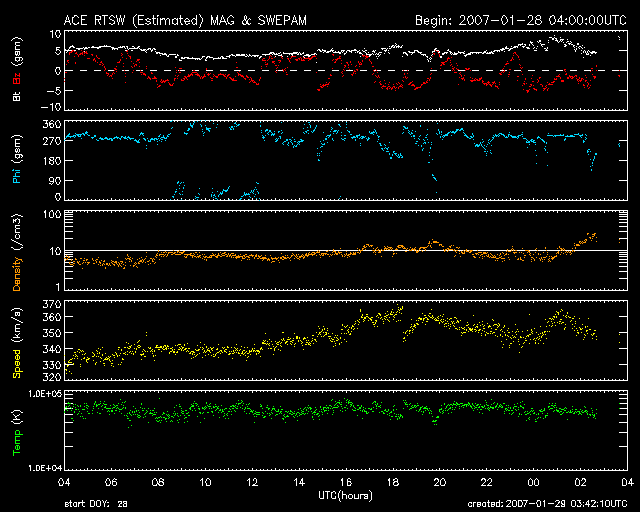This screenshot has width=640, height=512.
Task: Click the 'Temp (K)' axis label
Action: 17,432
